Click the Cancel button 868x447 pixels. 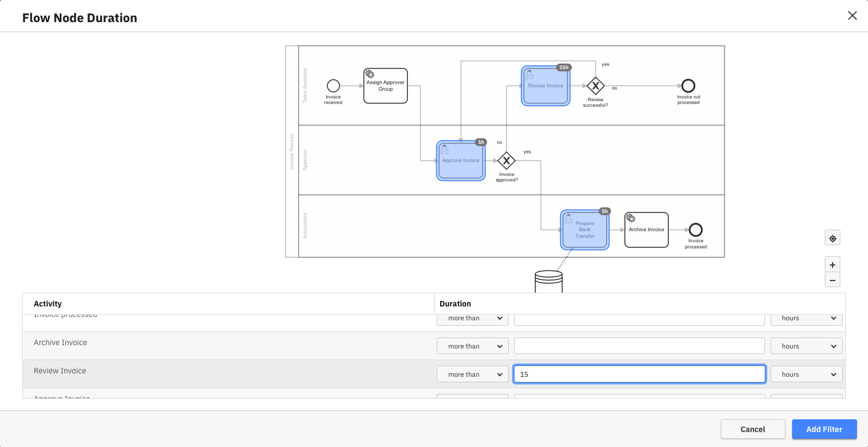753,429
